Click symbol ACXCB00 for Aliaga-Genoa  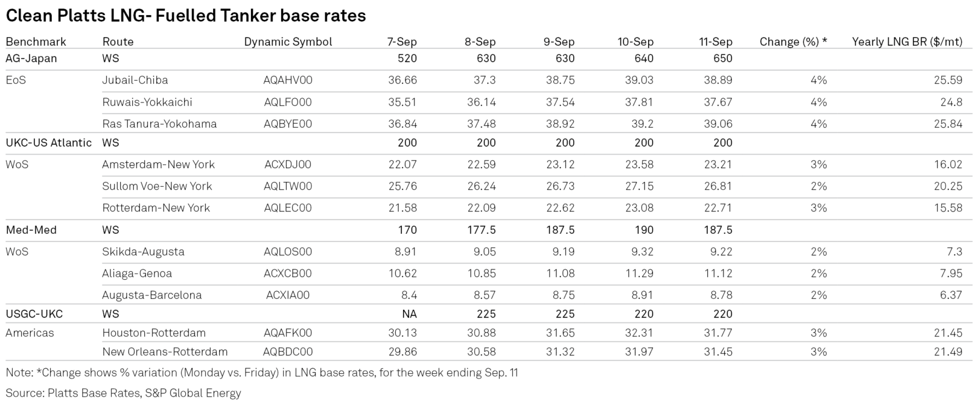[288, 273]
